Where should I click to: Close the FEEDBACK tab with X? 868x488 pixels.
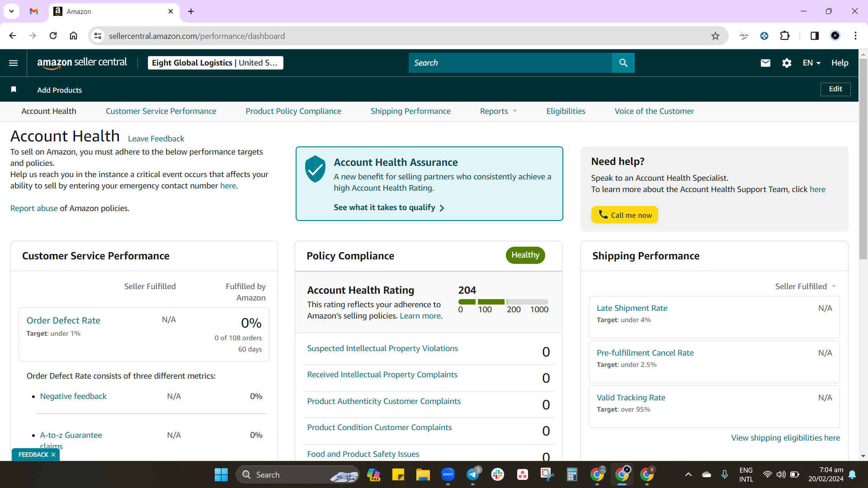(53, 455)
